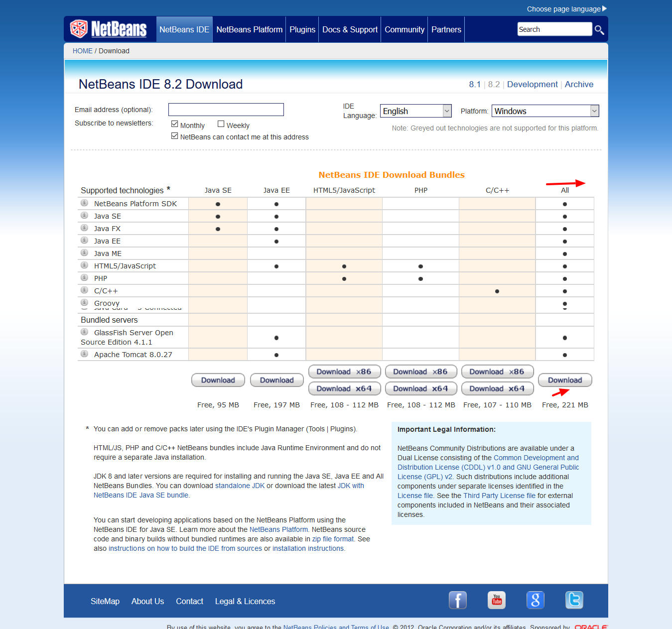Click C/C++ Download x64 button
The height and width of the screenshot is (629, 672).
click(x=497, y=388)
